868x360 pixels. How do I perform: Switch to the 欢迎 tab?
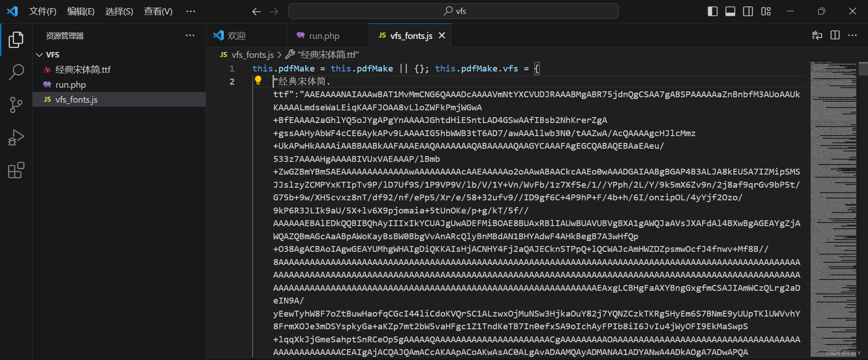(x=247, y=35)
